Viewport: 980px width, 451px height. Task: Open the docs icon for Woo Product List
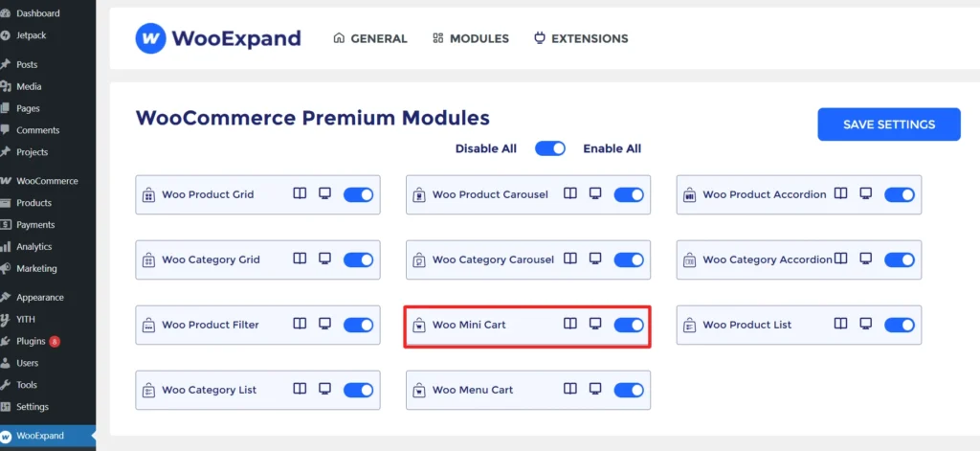(840, 324)
